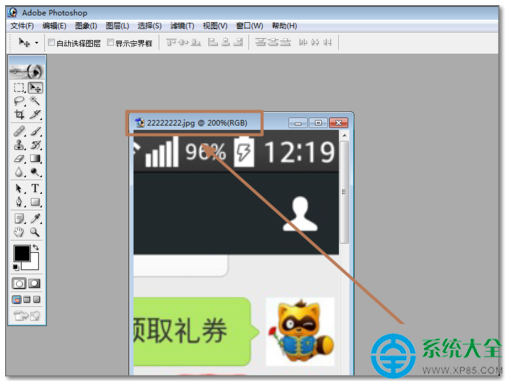Enable the 显示定界框 checkbox

(110, 42)
